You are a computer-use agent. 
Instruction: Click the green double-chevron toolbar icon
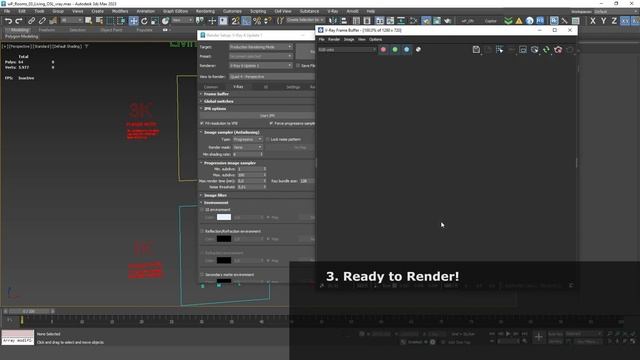point(508,20)
